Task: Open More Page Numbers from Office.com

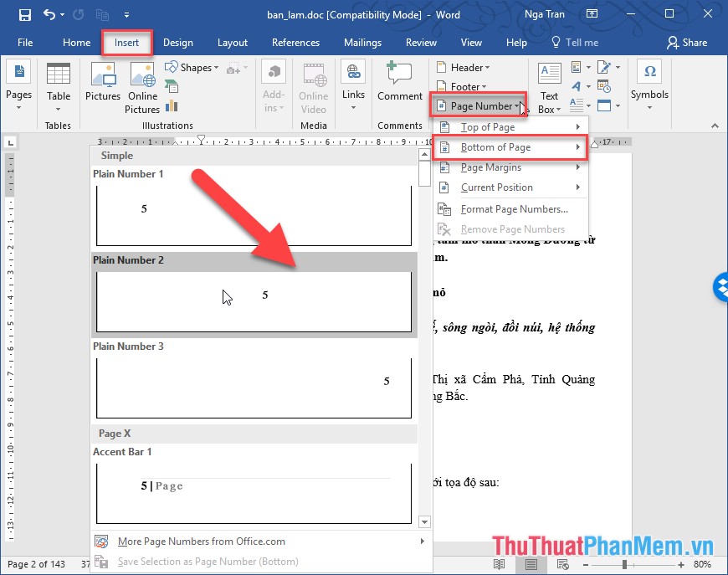Action: pyautogui.click(x=260, y=542)
